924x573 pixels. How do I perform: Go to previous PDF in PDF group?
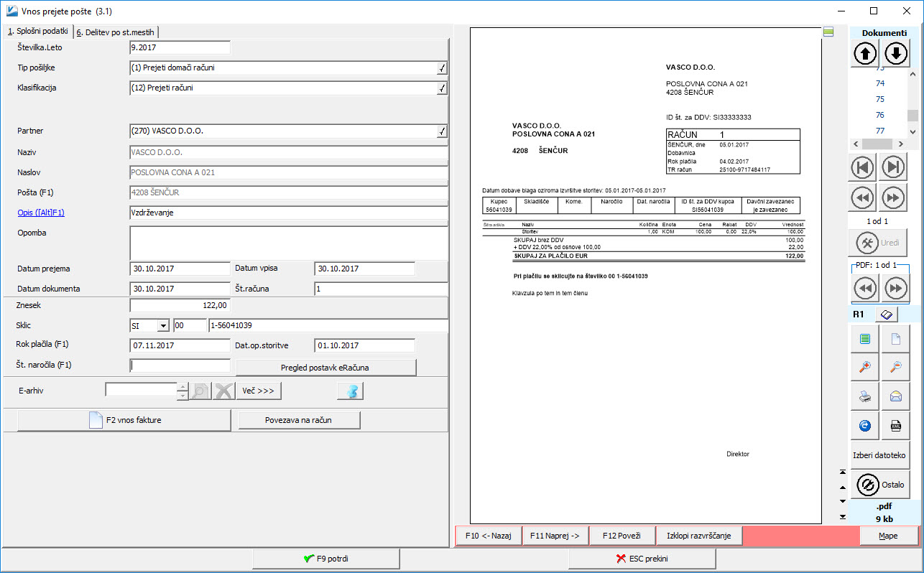click(x=865, y=289)
